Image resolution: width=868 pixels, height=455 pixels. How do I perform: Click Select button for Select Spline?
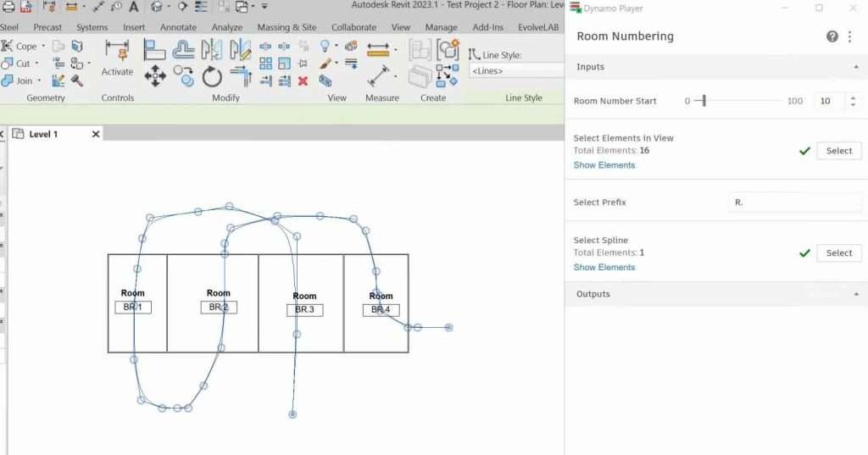(838, 253)
